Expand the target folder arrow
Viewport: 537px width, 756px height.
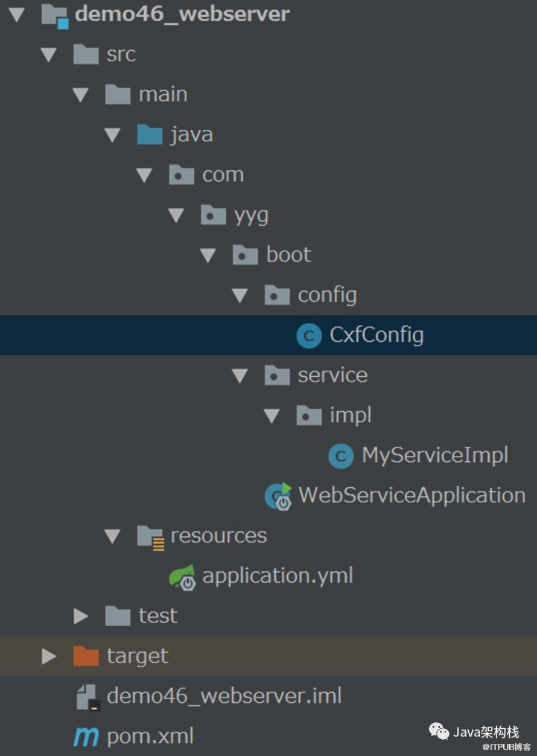point(49,656)
